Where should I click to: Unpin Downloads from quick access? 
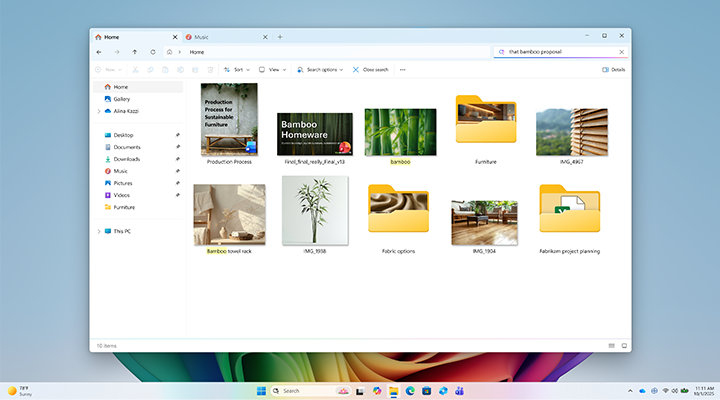click(x=178, y=159)
